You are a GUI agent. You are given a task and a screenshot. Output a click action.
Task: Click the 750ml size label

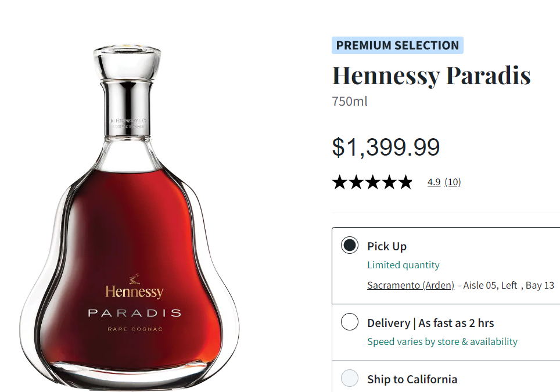point(350,101)
